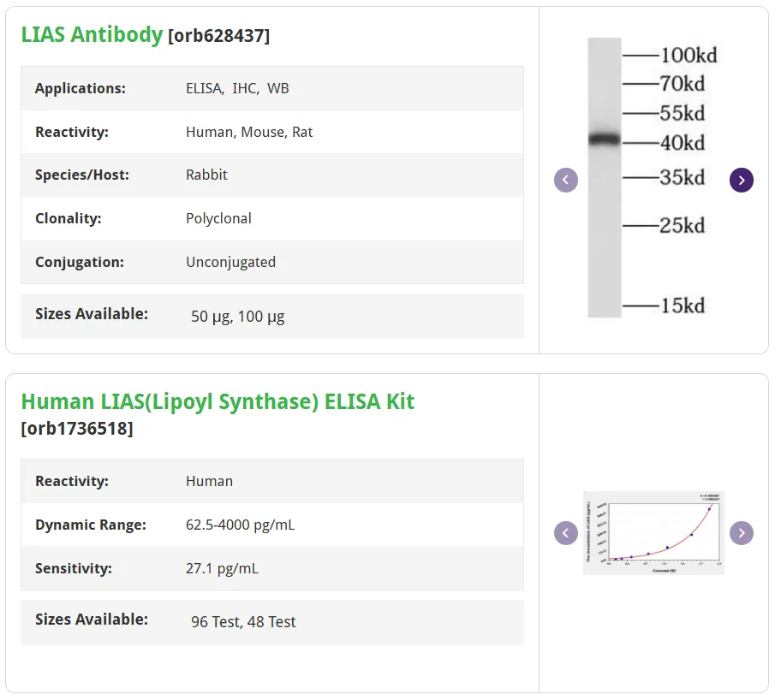Click the ELISA standard curve thumbnail
The width and height of the screenshot is (775, 700).
coord(653,533)
